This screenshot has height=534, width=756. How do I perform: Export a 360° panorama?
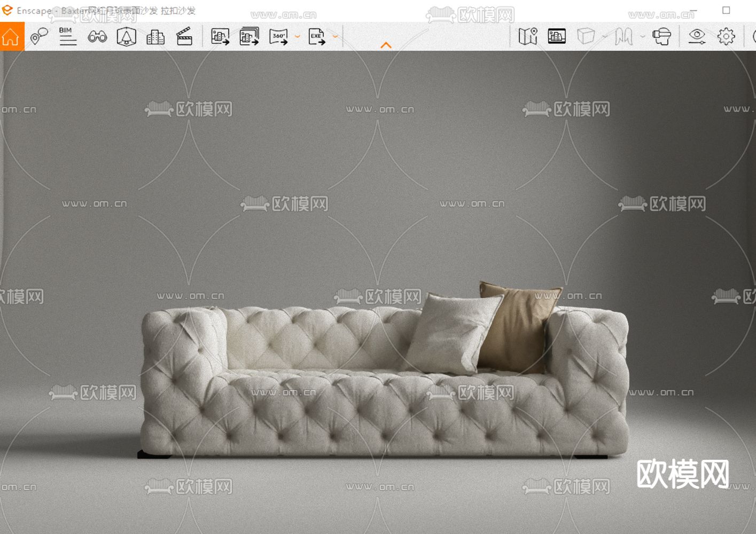click(278, 36)
